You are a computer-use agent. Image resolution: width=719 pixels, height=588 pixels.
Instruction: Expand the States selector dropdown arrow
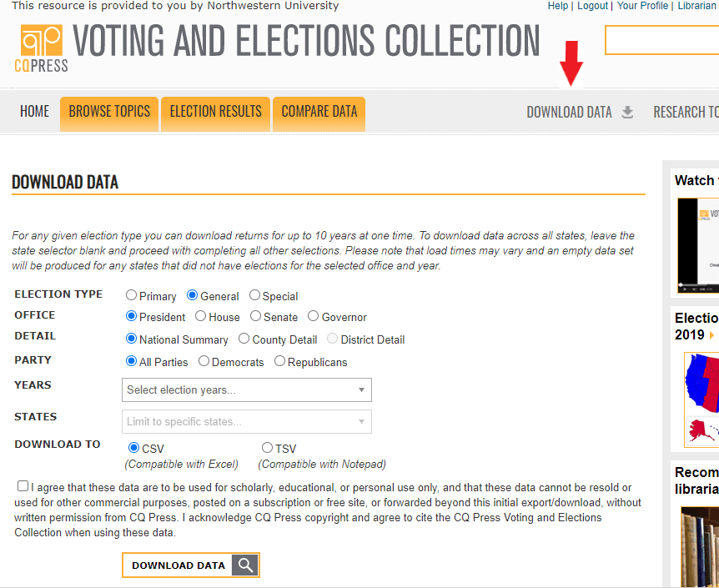[361, 421]
